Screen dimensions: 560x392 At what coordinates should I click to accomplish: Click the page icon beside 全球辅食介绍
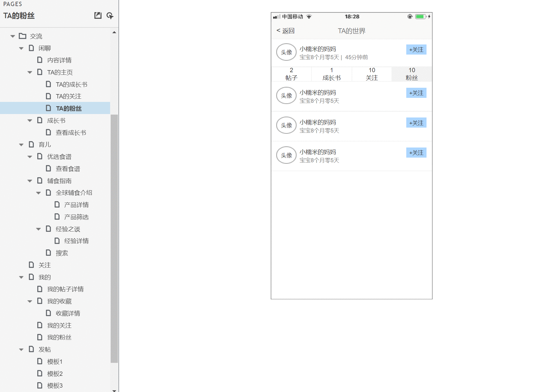point(49,193)
